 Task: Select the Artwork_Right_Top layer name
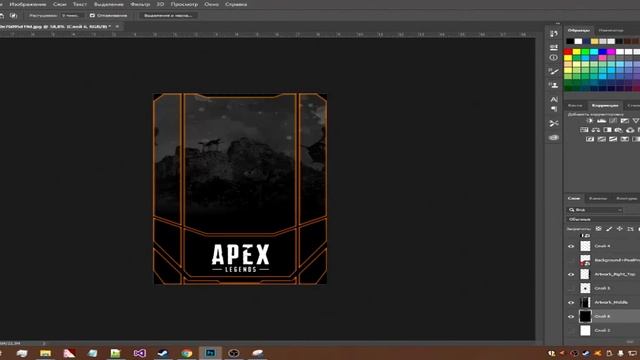[615, 274]
